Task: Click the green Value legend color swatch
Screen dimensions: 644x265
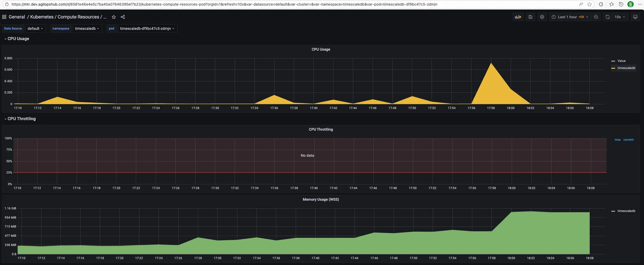Action: pos(613,61)
